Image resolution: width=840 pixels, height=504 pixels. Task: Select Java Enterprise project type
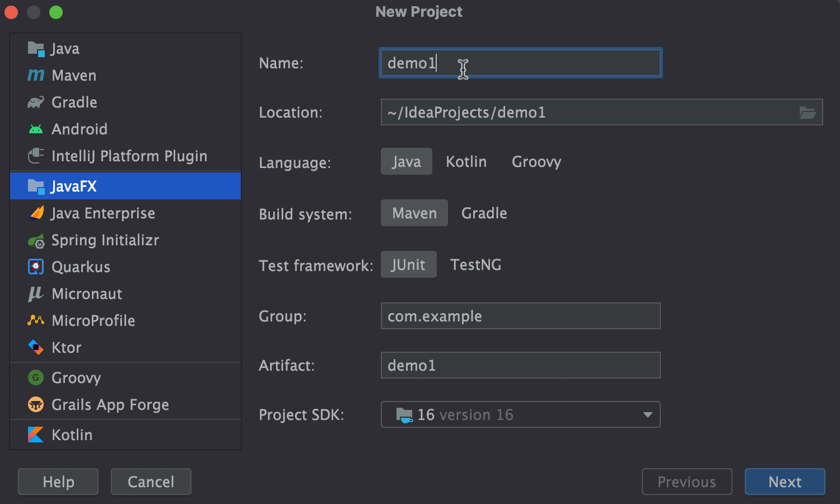click(102, 213)
